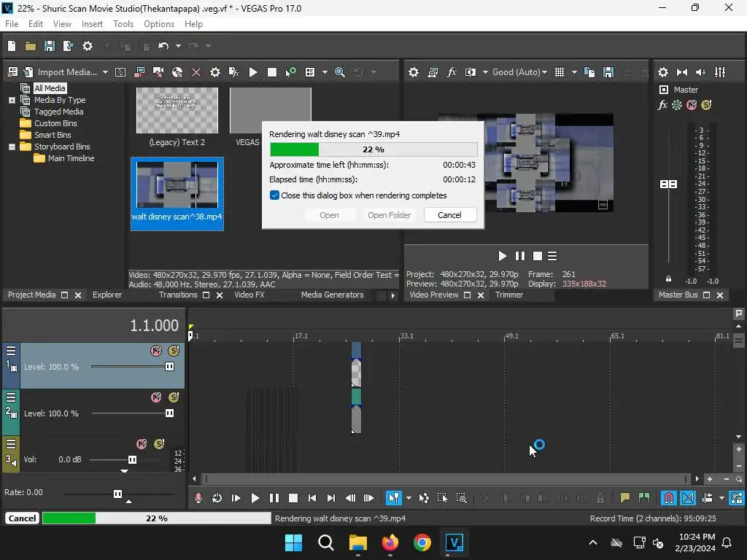Click the Dim Output speaker icon in Master Bus
Viewport: 747px width, 560px height.
701,72
